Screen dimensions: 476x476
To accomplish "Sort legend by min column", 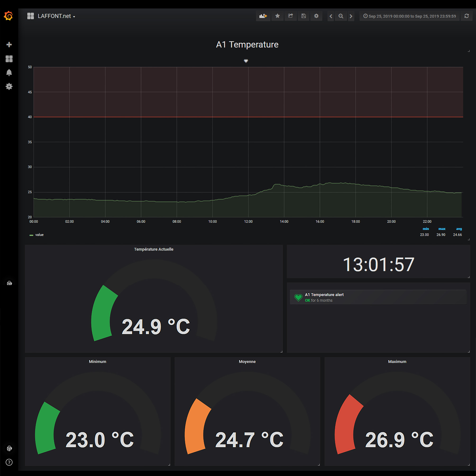I will pyautogui.click(x=426, y=229).
